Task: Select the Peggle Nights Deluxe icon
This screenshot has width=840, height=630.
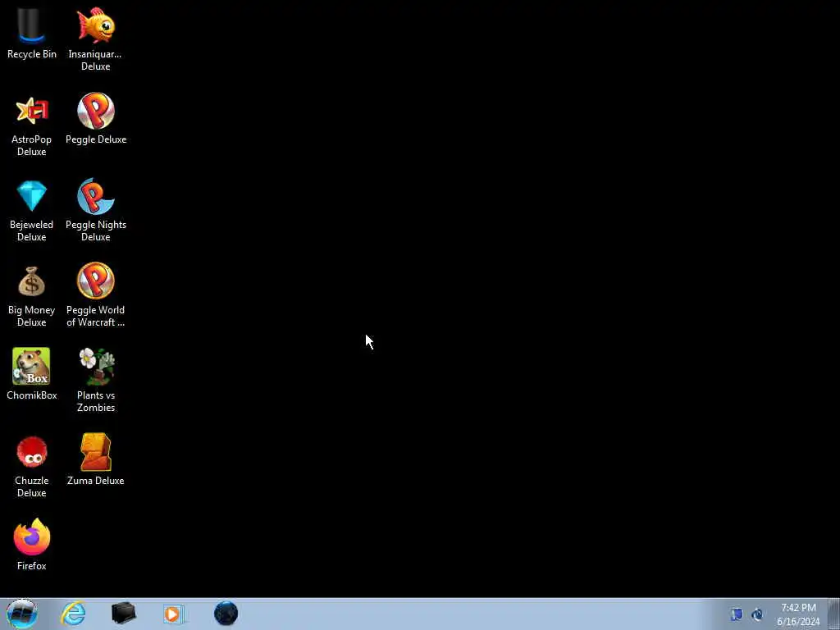Action: 96,196
